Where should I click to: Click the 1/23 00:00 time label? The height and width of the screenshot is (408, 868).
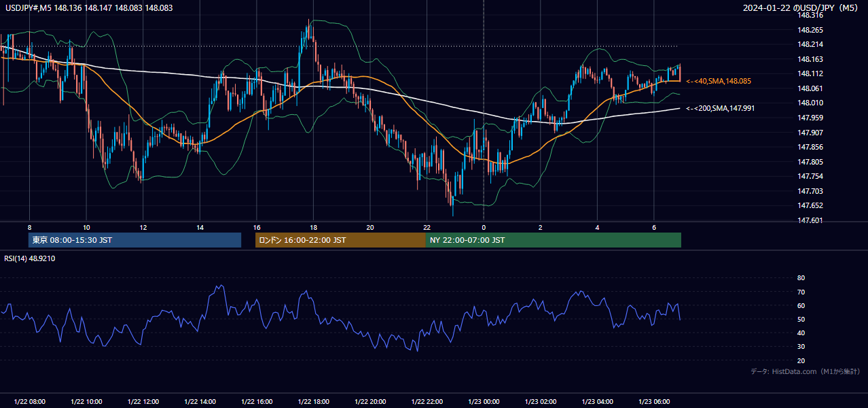click(484, 402)
